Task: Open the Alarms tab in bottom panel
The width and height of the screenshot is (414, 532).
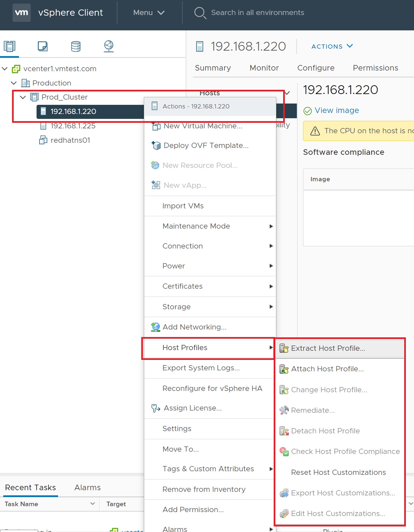Action: [87, 487]
